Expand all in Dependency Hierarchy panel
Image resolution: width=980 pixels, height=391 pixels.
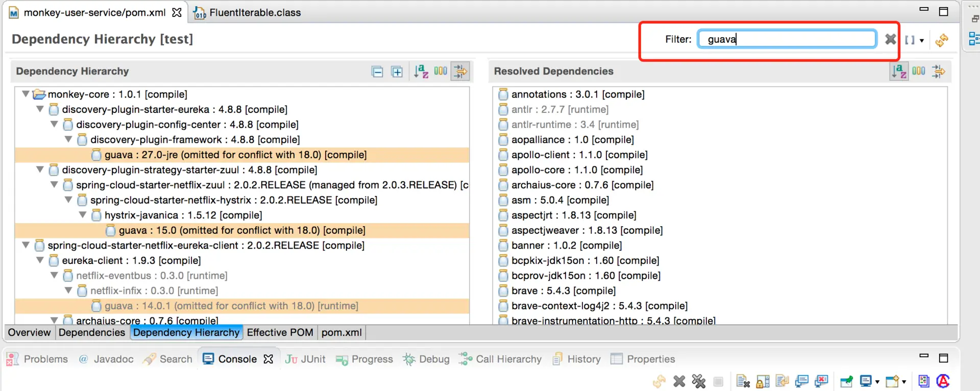click(x=397, y=72)
